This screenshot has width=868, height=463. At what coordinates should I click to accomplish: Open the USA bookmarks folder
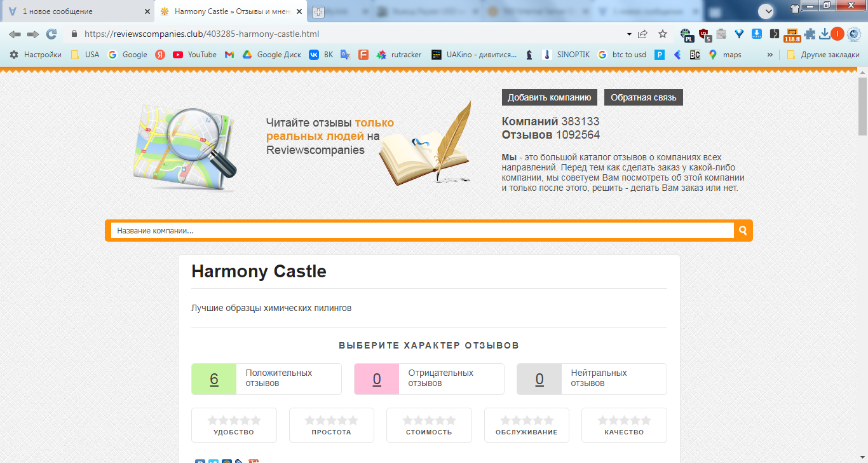pyautogui.click(x=85, y=55)
